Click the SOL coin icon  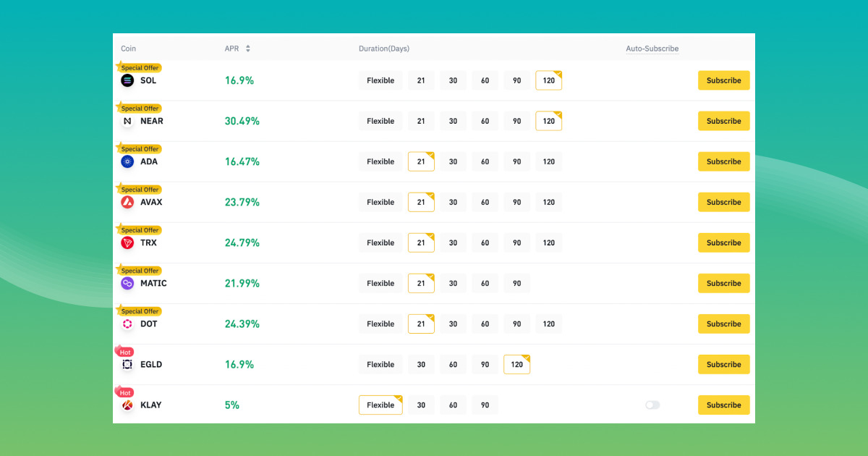pos(127,80)
